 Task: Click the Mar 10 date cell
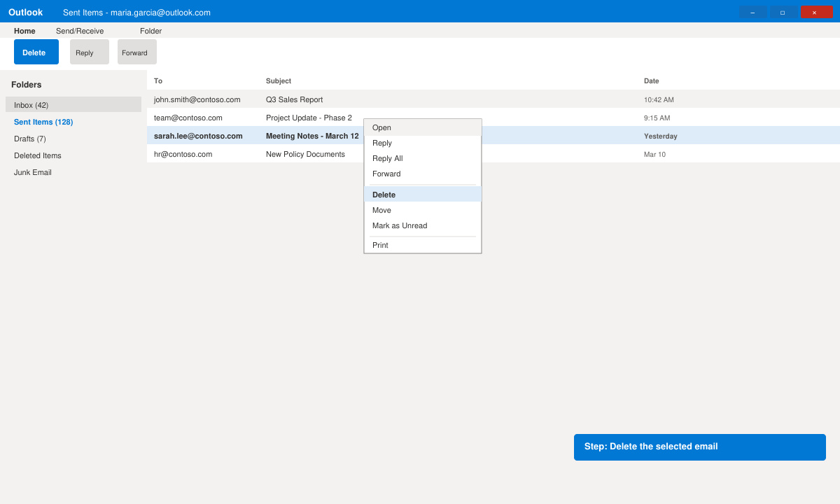(x=654, y=155)
